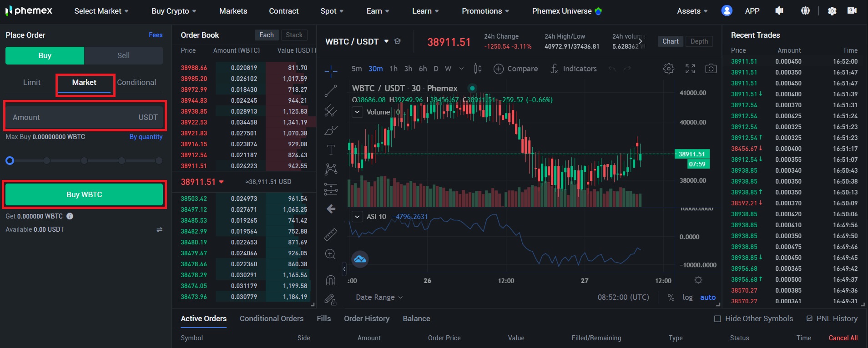Check Hide Other Symbols box
868x348 pixels.
pyautogui.click(x=717, y=319)
